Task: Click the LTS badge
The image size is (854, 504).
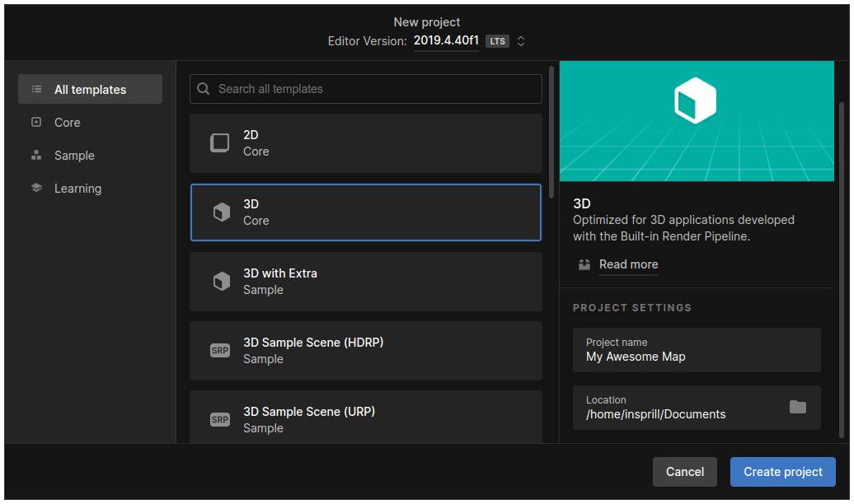Action: tap(497, 41)
